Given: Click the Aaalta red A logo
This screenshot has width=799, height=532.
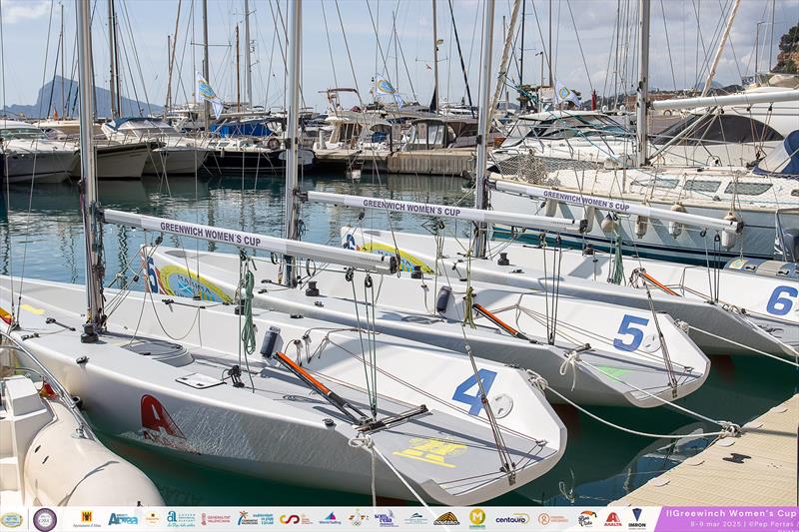Looking at the screenshot, I should pyautogui.click(x=613, y=519).
